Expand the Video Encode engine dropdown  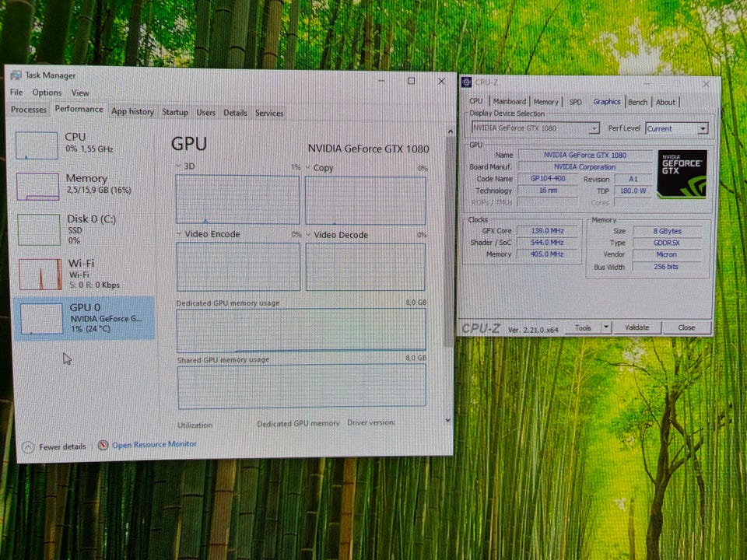click(179, 233)
